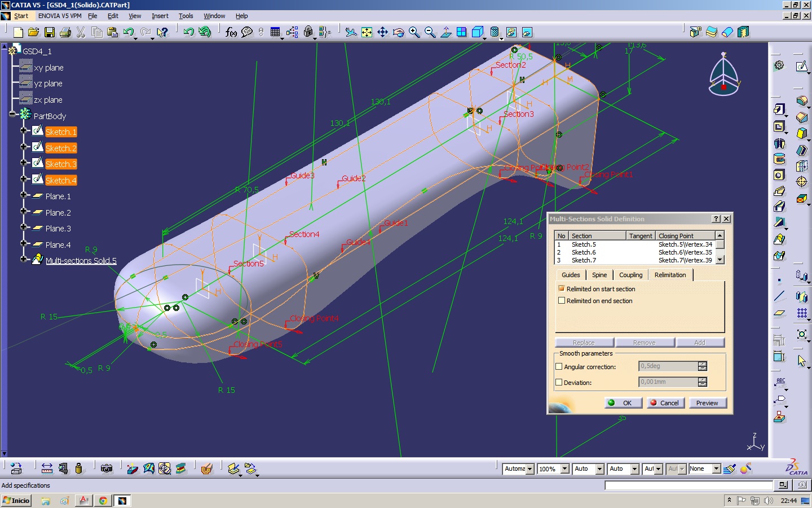
Task: Toggle Relimited on start section checkbox
Action: (x=561, y=288)
